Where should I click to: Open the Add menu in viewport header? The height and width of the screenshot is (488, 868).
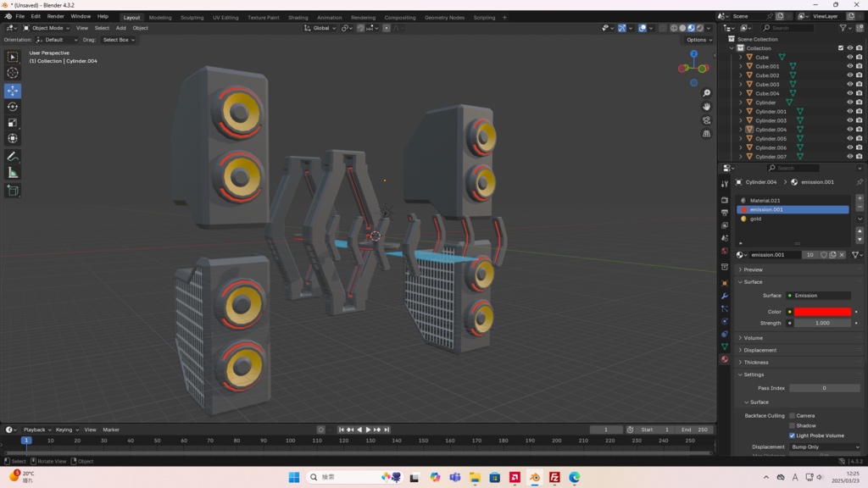(120, 28)
